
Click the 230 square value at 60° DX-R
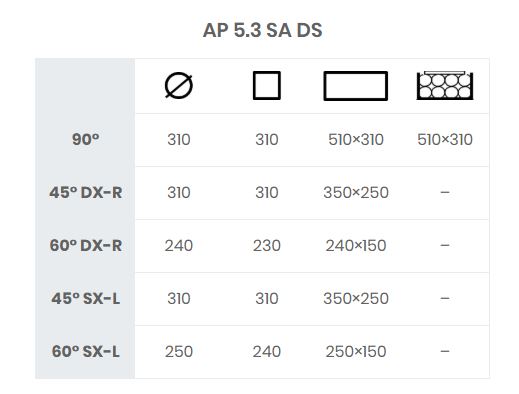pyautogui.click(x=267, y=245)
